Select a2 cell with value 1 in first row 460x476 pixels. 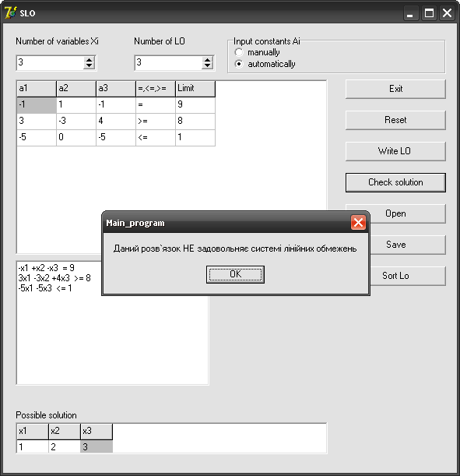coord(76,105)
